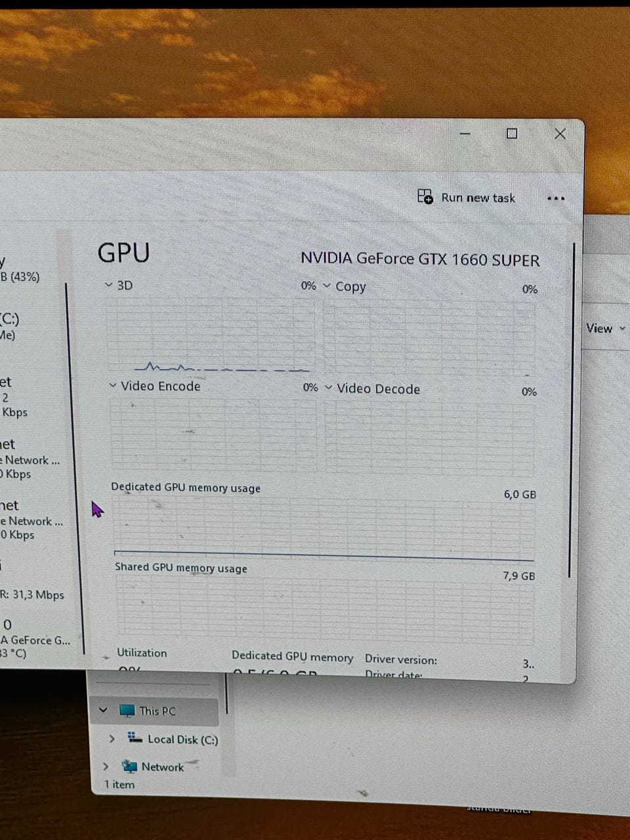Image resolution: width=630 pixels, height=840 pixels.
Task: Click the 3D utilization graph
Action: click(x=211, y=335)
